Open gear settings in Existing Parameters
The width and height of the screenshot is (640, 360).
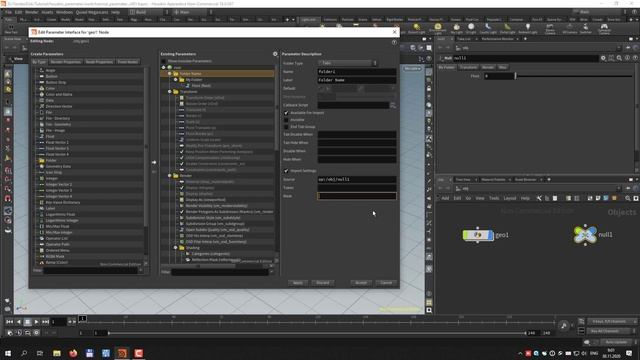tap(275, 54)
